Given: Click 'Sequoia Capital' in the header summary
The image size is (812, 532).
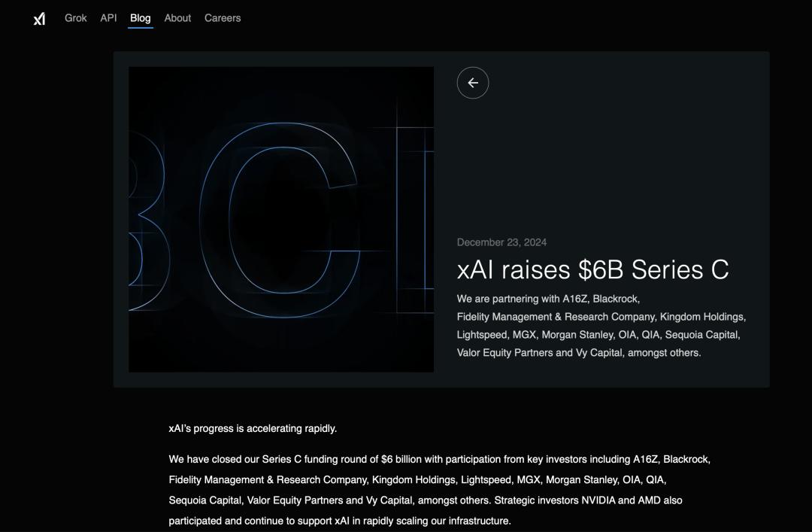Looking at the screenshot, I should [703, 334].
